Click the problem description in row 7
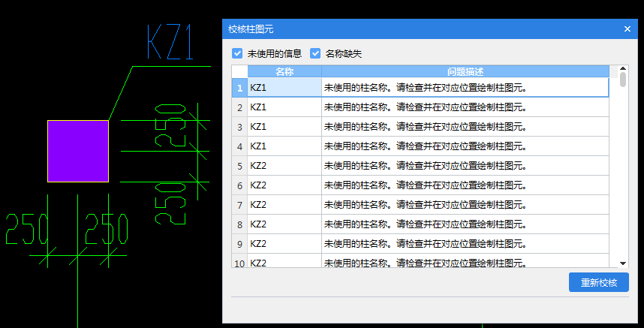This screenshot has width=644, height=328. point(465,205)
